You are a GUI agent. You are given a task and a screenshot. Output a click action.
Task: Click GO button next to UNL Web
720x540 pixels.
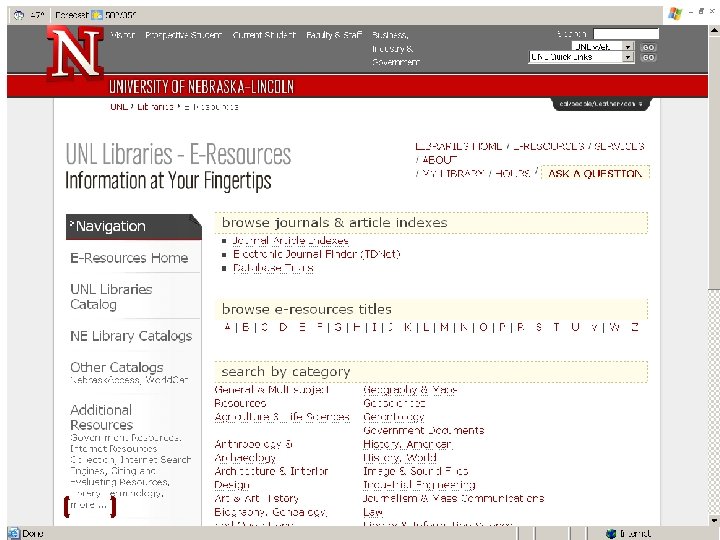[648, 47]
